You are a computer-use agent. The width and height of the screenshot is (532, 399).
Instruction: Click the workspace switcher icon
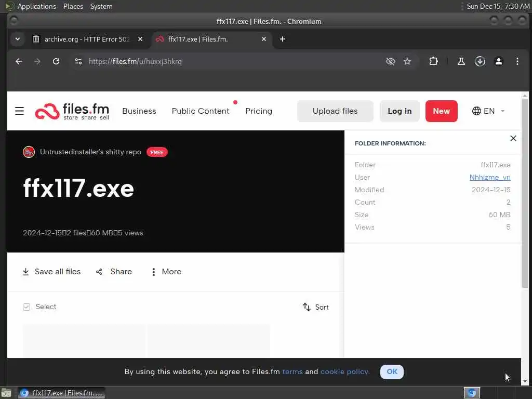[472, 393]
